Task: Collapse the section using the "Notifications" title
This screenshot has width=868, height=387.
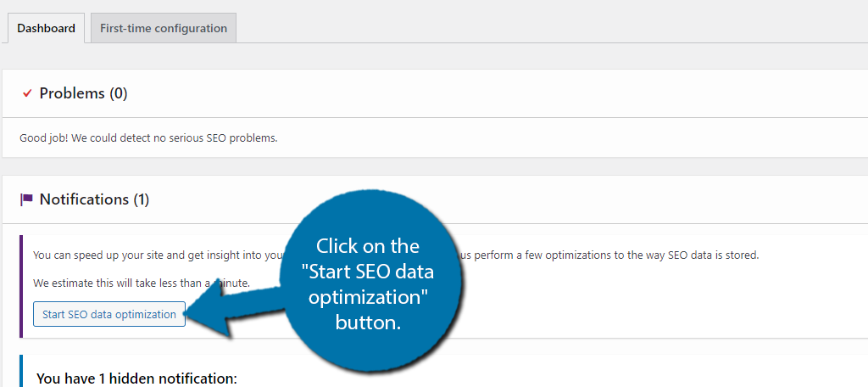Action: coord(85,199)
